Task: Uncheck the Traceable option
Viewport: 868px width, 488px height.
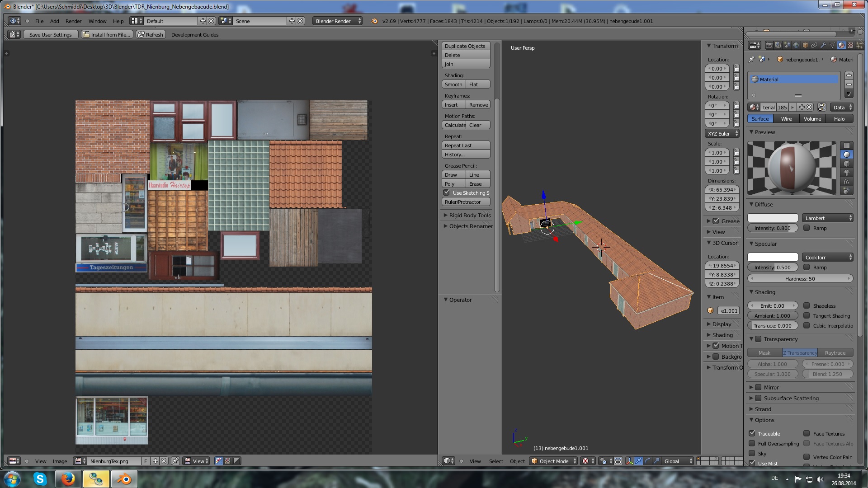Action: point(752,433)
